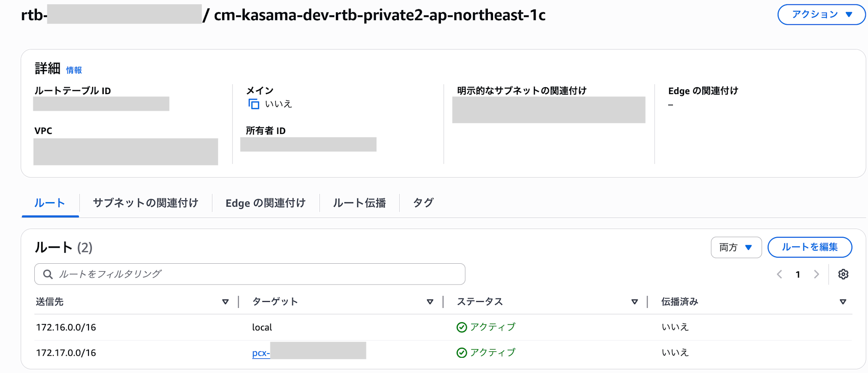868x373 pixels.
Task: Click the 明示的なサブネットの関連付け label
Action: 522,91
